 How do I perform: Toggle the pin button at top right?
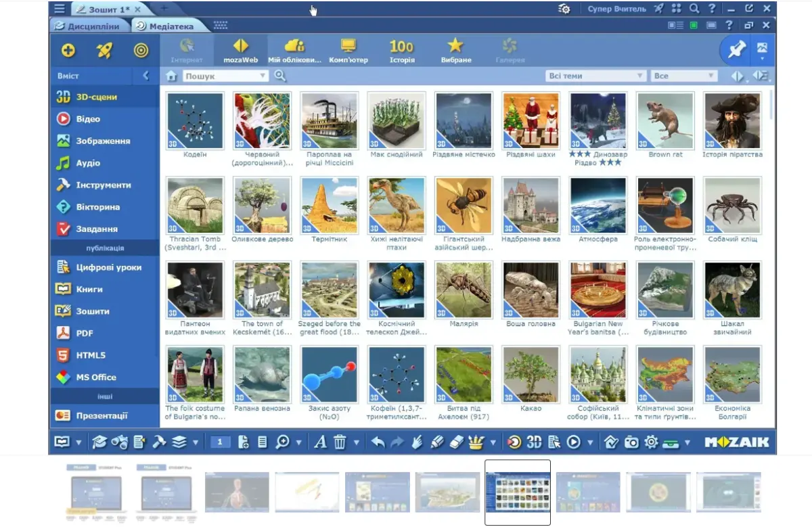(736, 49)
